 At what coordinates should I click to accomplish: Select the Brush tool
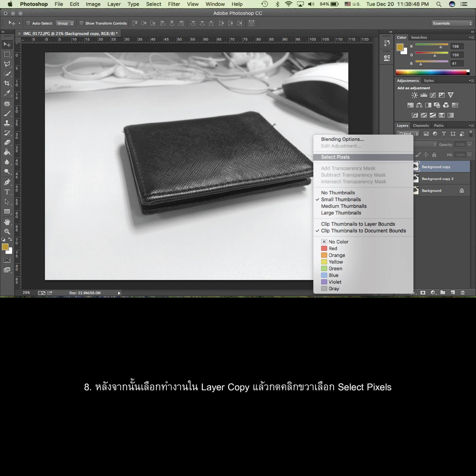(x=7, y=113)
